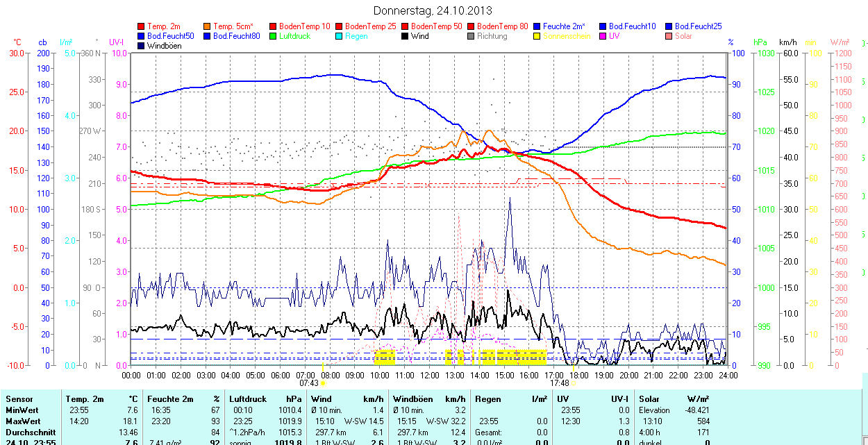Screen dimensions: 868x445
Task: Click the red Temp. 2m legend swatch
Action: tap(142, 26)
